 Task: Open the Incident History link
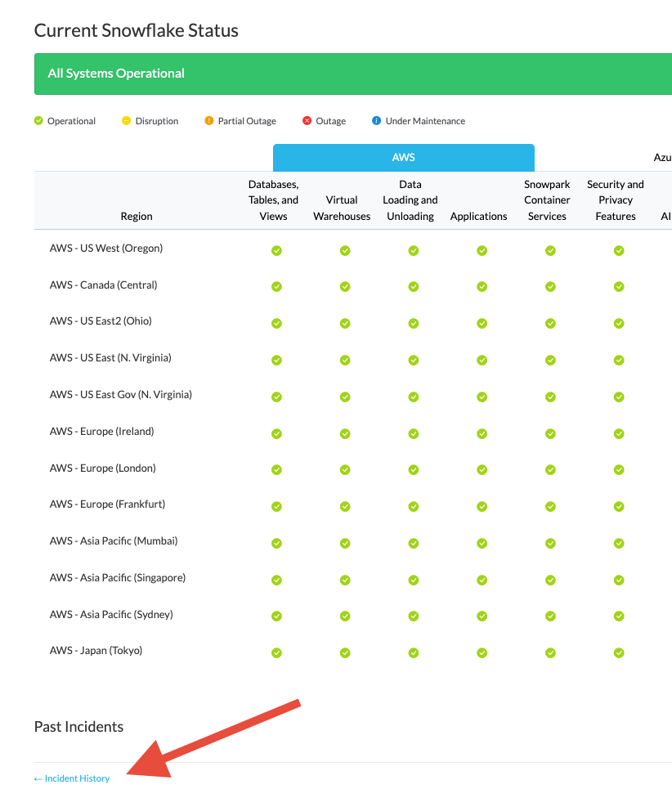pyautogui.click(x=72, y=778)
